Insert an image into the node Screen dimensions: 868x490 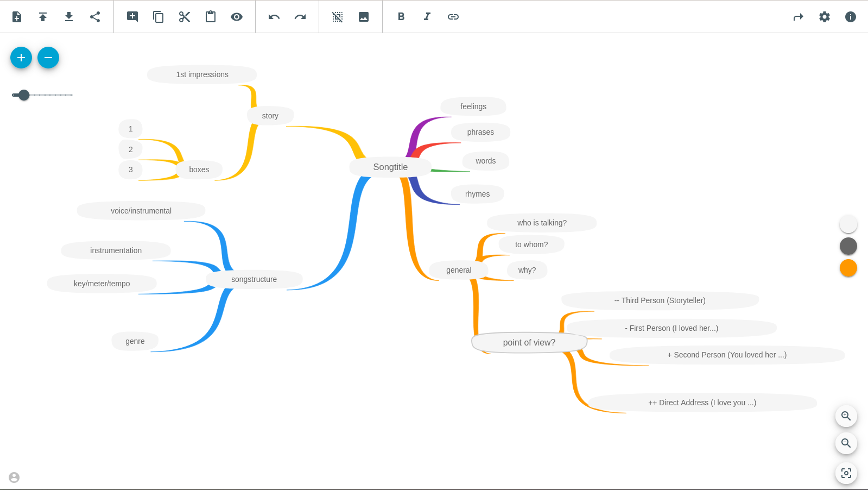(364, 17)
